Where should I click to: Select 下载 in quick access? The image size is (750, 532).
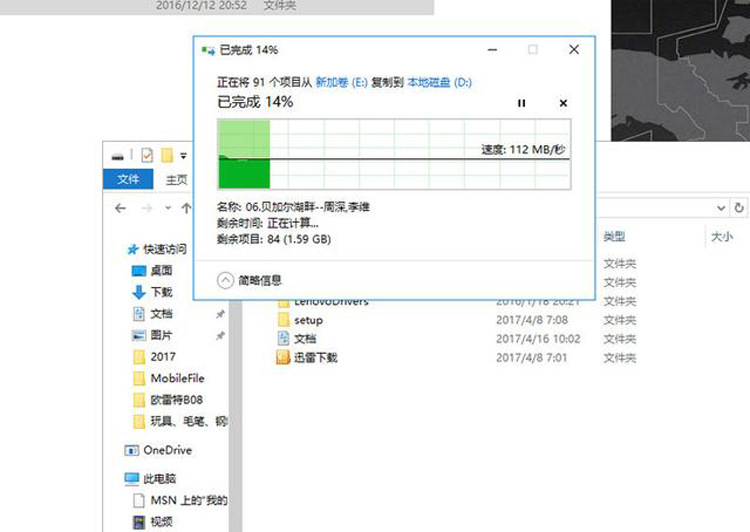tap(161, 292)
